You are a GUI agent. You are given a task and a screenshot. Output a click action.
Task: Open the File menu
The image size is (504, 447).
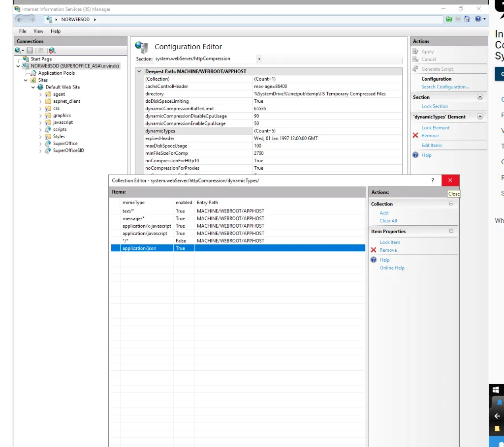click(x=23, y=31)
